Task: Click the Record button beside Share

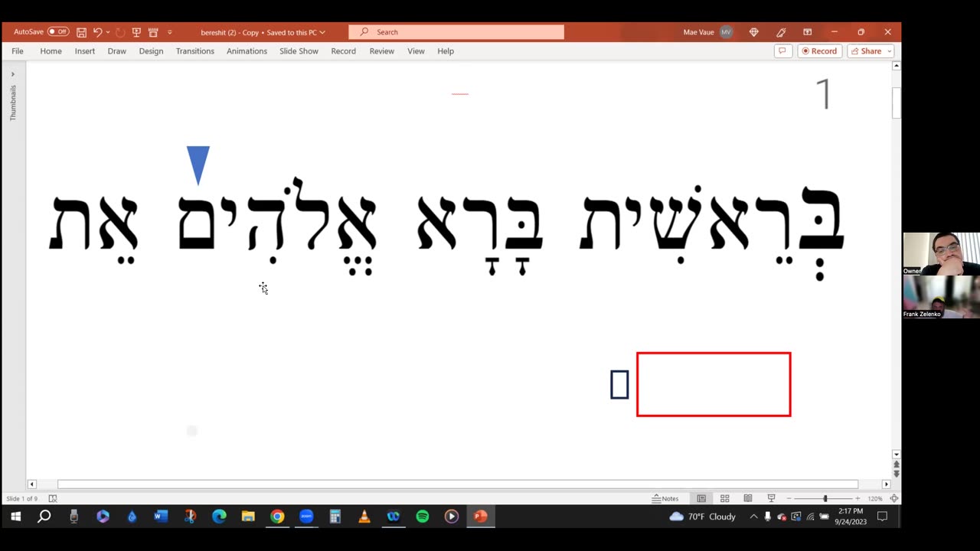Action: [x=820, y=51]
